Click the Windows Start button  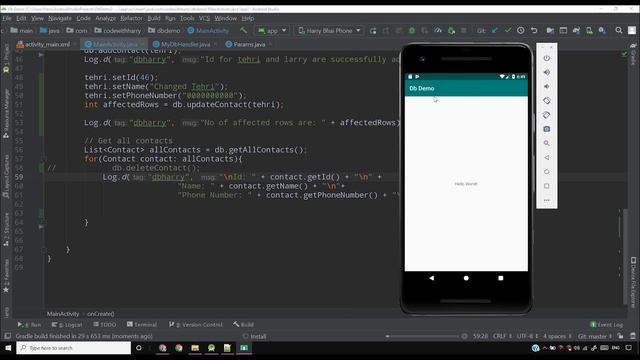coord(8,348)
